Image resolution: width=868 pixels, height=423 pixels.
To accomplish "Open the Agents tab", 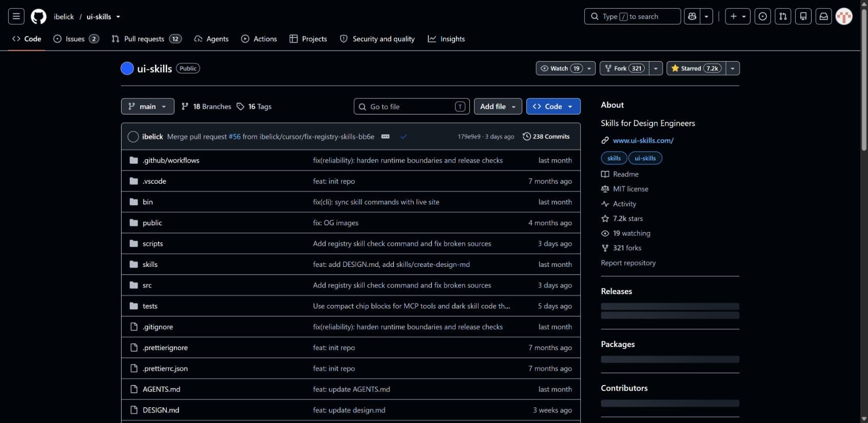I will click(x=211, y=39).
